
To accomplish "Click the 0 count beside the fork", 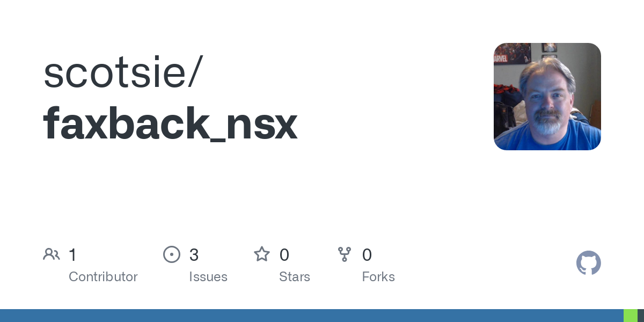I will pyautogui.click(x=367, y=255).
